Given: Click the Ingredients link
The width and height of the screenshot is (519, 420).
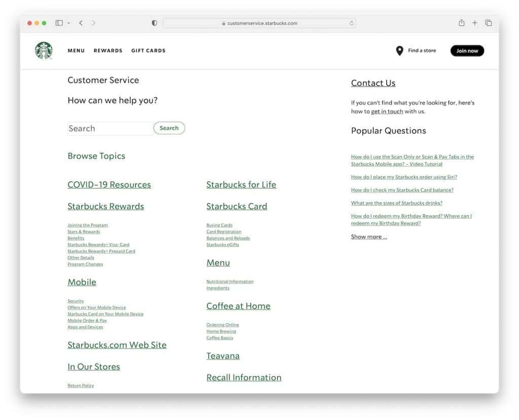Looking at the screenshot, I should click(218, 288).
